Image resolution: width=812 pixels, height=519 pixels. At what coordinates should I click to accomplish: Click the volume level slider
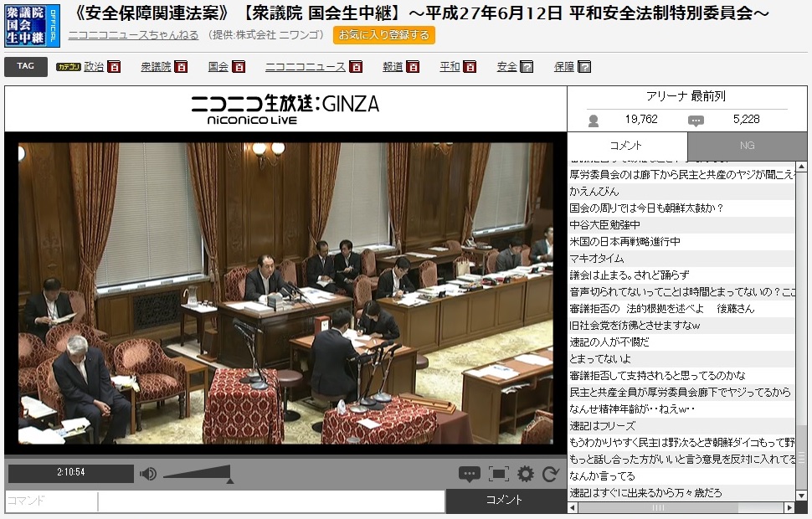(x=198, y=472)
